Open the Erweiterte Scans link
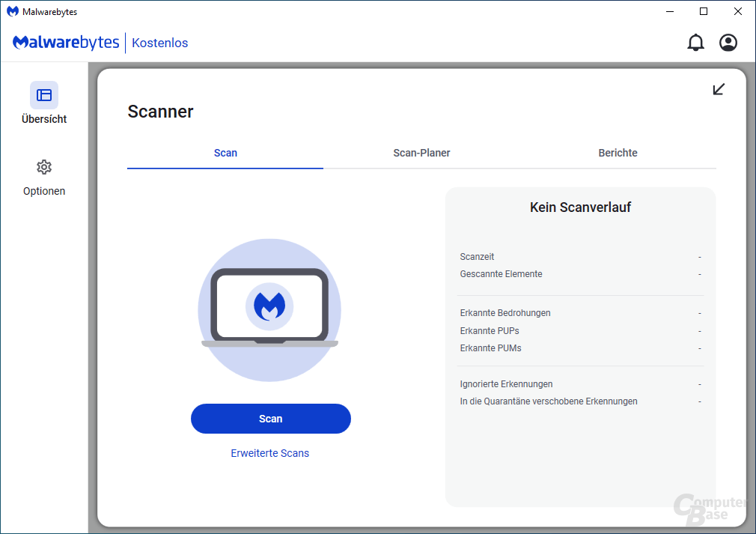Image resolution: width=756 pixels, height=534 pixels. coord(269,453)
